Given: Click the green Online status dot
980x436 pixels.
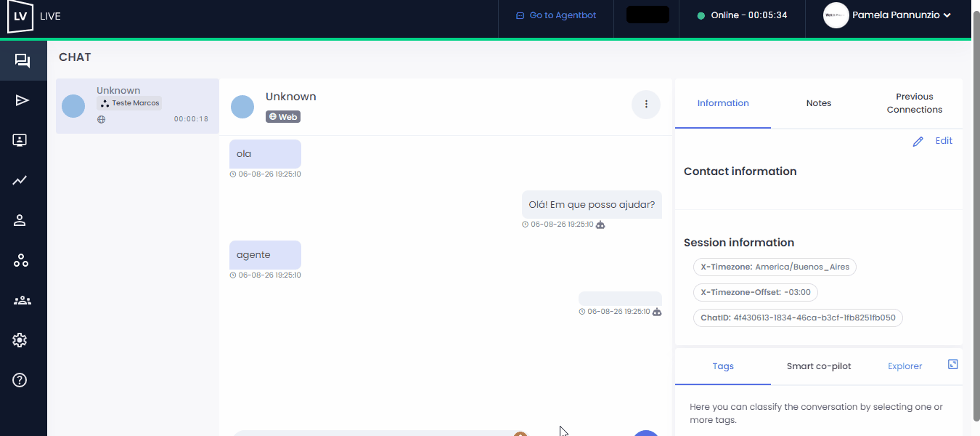Looking at the screenshot, I should coord(701,16).
